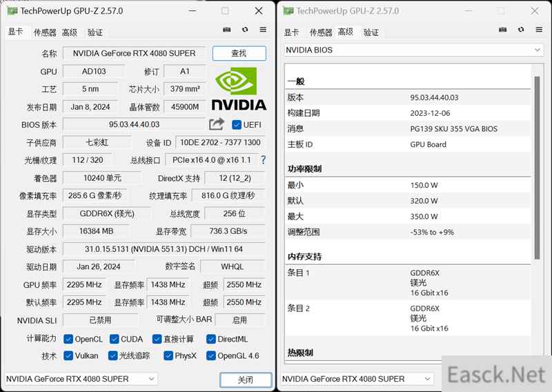Click the driver date field Jan 26, 2024

pyautogui.click(x=99, y=266)
